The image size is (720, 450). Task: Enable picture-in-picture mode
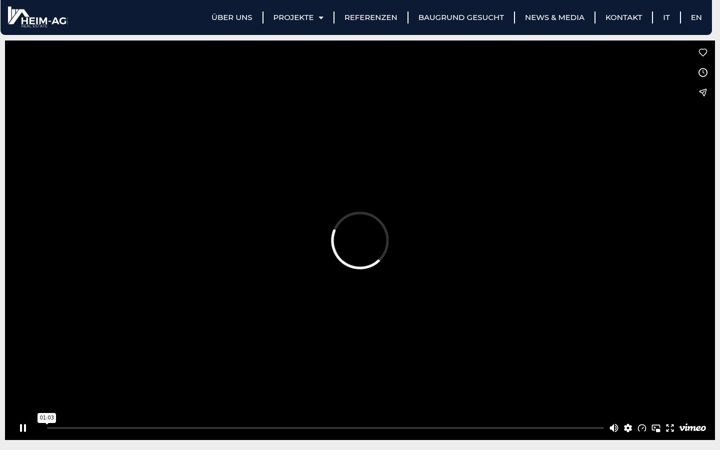pyautogui.click(x=656, y=428)
